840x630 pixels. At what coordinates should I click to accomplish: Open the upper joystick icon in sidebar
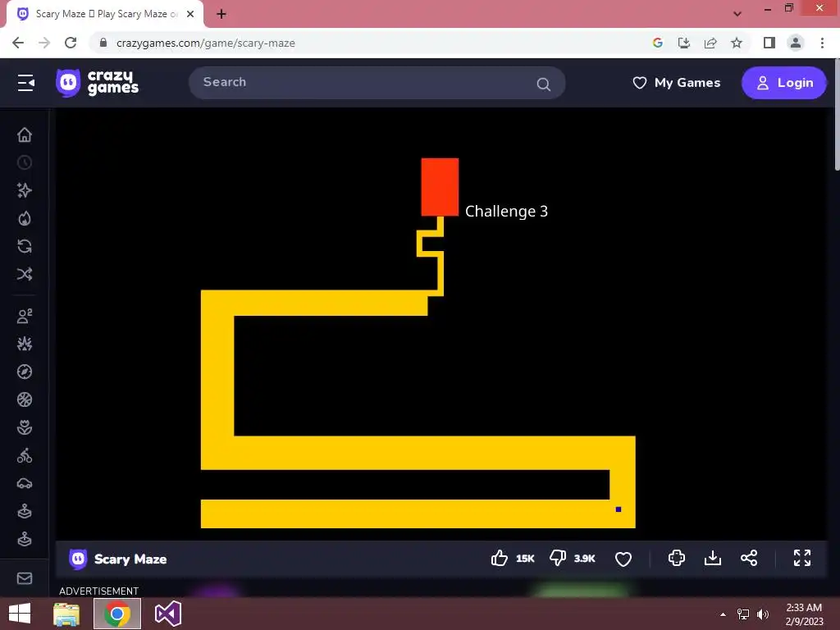[25, 512]
